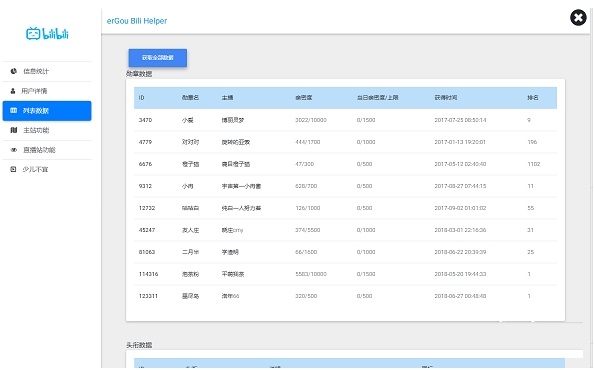Click the 66/1600 intimacy value
Viewport: 594px width, 370px height.
point(306,252)
